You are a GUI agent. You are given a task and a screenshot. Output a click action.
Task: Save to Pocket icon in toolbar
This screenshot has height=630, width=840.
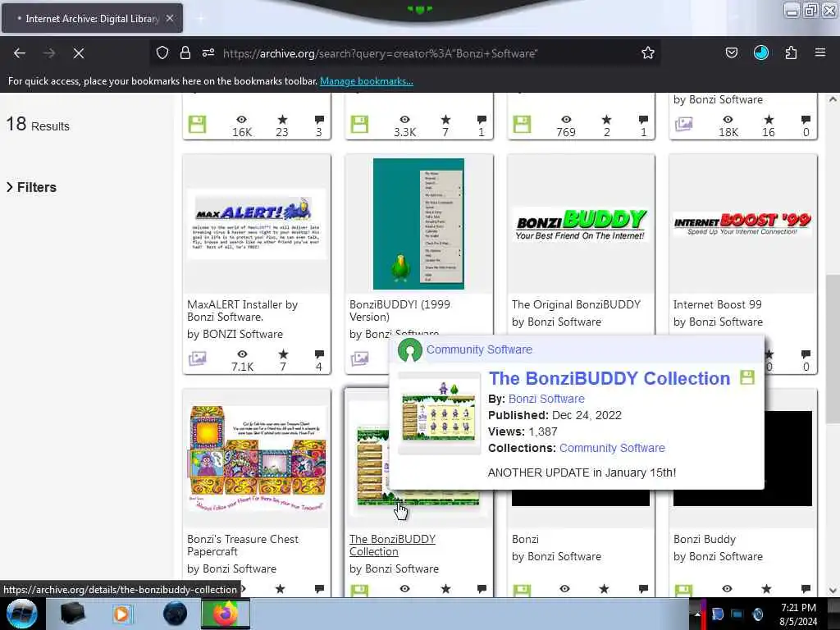[731, 52]
